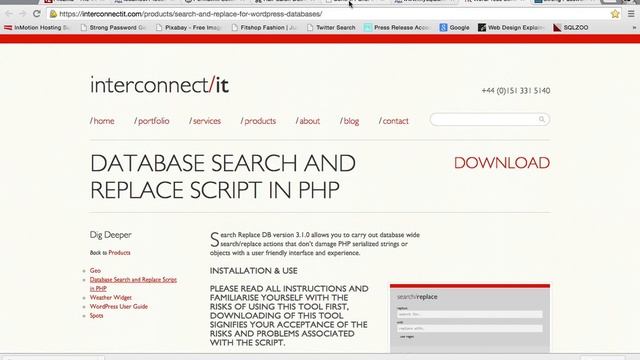
Task: Open Pixabay Free Images bookmark
Action: [x=189, y=27]
